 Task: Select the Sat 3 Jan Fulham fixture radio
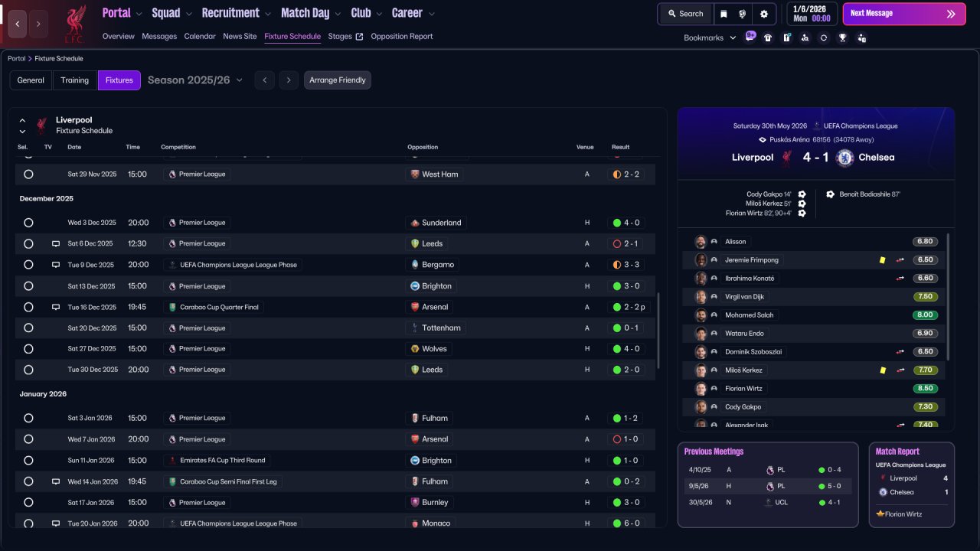pyautogui.click(x=28, y=419)
